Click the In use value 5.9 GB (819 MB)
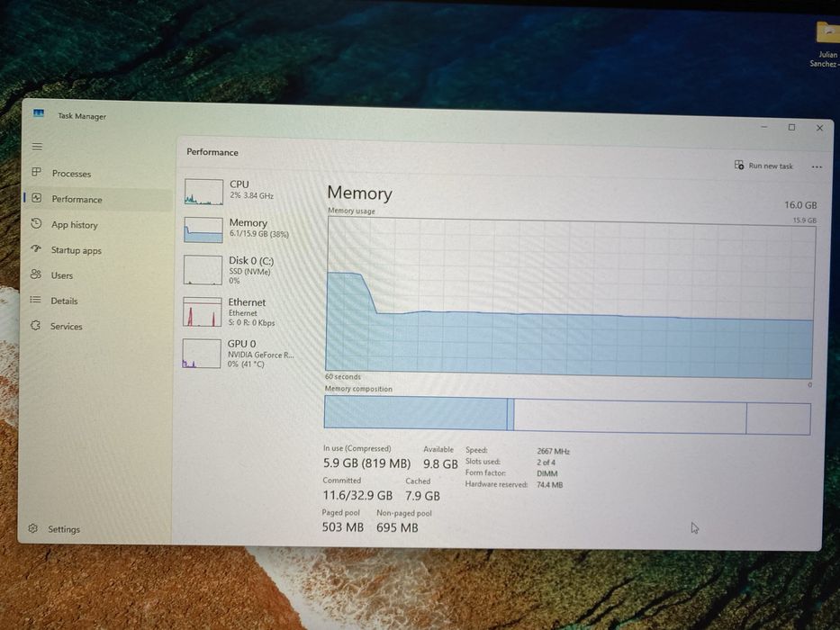840x630 pixels. coord(366,463)
